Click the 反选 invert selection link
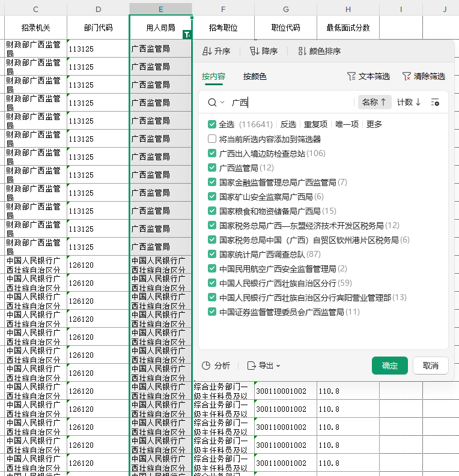This screenshot has height=476, width=459. coord(288,124)
